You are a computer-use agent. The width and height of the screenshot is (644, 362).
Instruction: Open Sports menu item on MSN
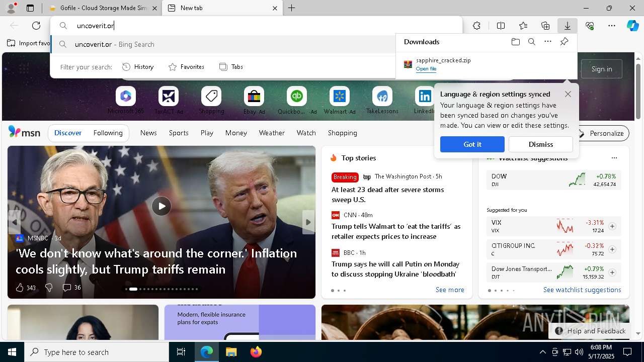tap(179, 133)
